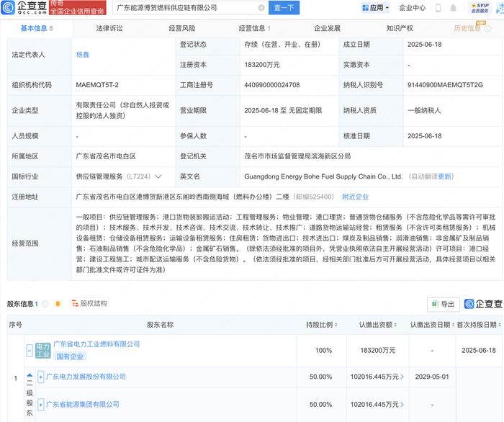Clear the search box with the x icon
This screenshot has height=422, width=504.
(x=261, y=8)
